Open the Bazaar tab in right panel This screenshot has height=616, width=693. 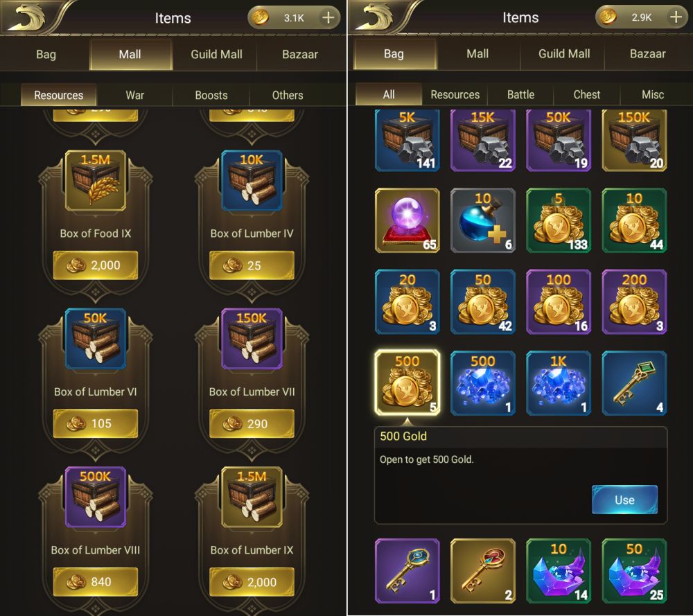pos(647,54)
